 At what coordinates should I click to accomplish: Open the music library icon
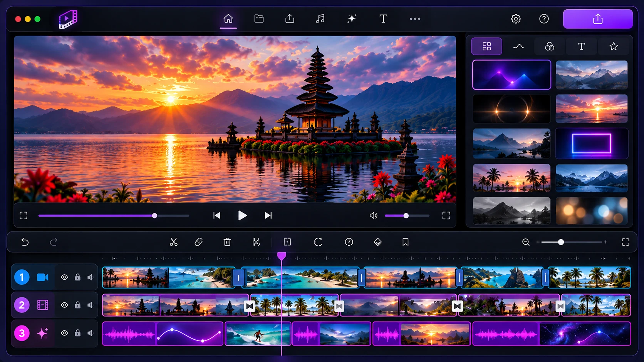(x=320, y=18)
